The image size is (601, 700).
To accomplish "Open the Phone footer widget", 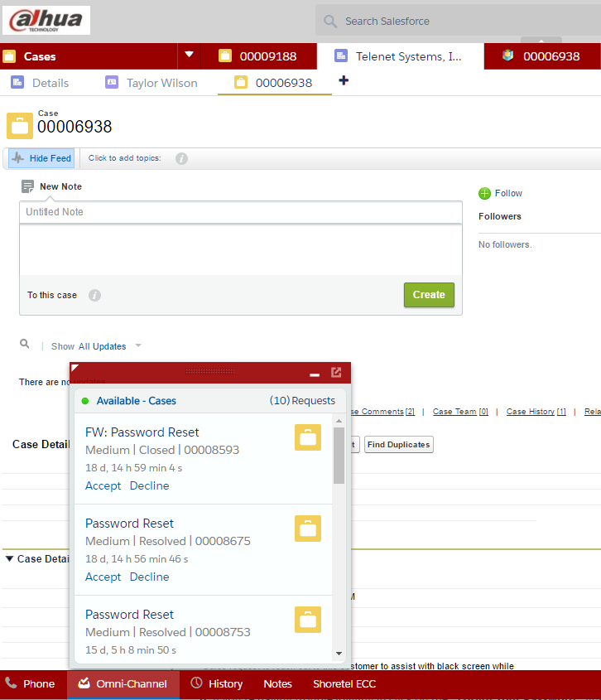I will [x=30, y=684].
